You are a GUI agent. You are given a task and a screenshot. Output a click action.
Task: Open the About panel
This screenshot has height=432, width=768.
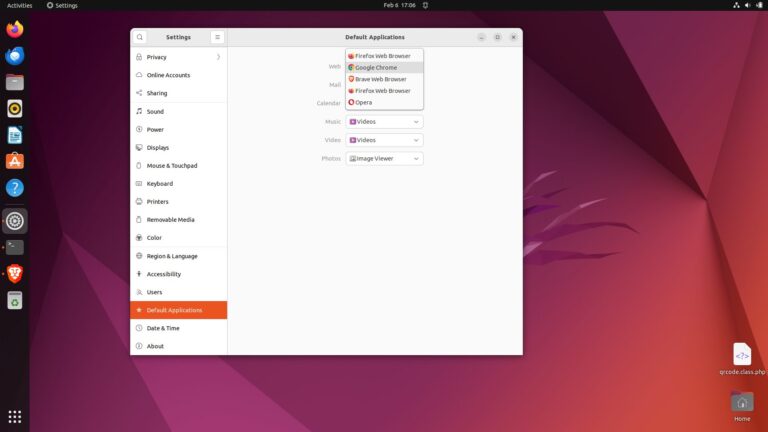point(179,346)
